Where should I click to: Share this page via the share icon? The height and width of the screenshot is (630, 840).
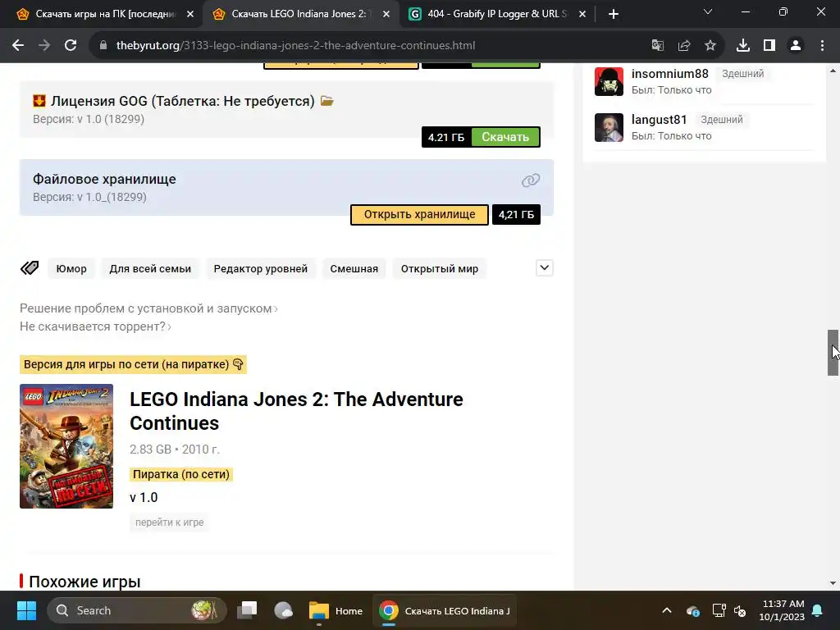684,46
